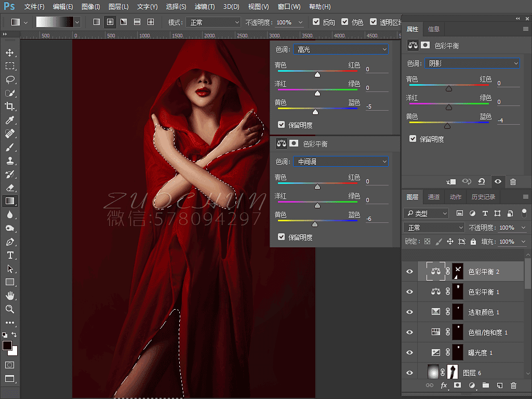Switch to the 信息 tab
This screenshot has height=399, width=532.
(433, 29)
